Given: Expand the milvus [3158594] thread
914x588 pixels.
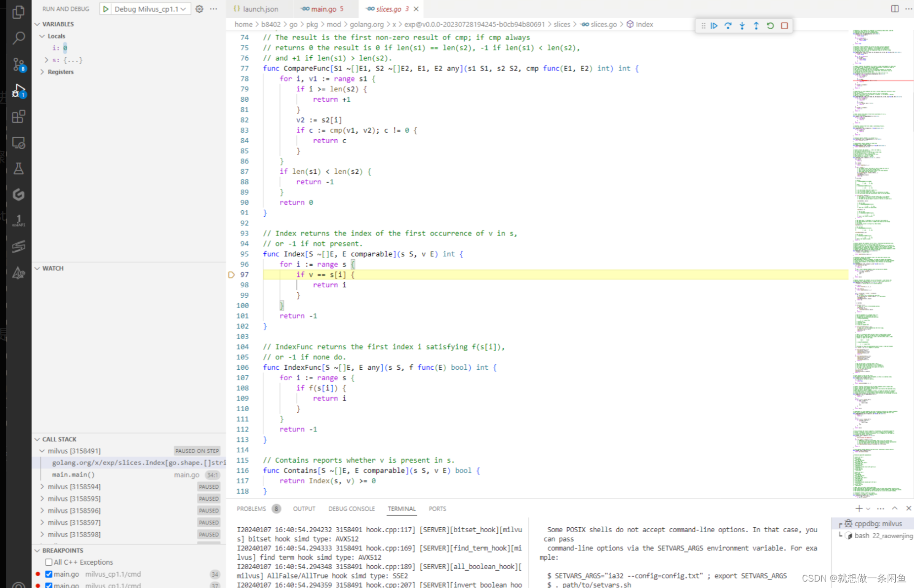Looking at the screenshot, I should click(x=42, y=487).
